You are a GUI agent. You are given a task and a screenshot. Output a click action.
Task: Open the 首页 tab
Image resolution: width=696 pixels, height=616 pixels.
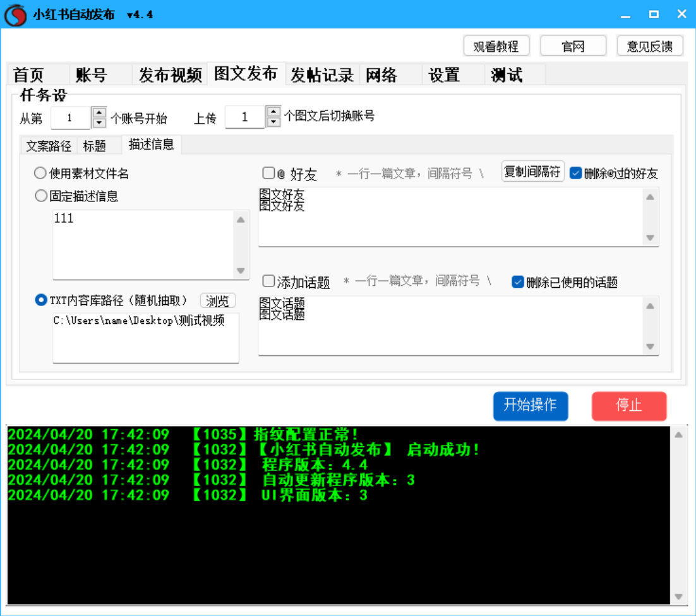coord(38,74)
